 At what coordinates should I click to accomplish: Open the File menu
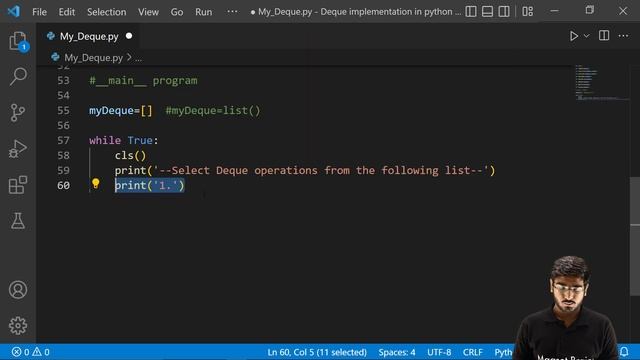tap(39, 12)
